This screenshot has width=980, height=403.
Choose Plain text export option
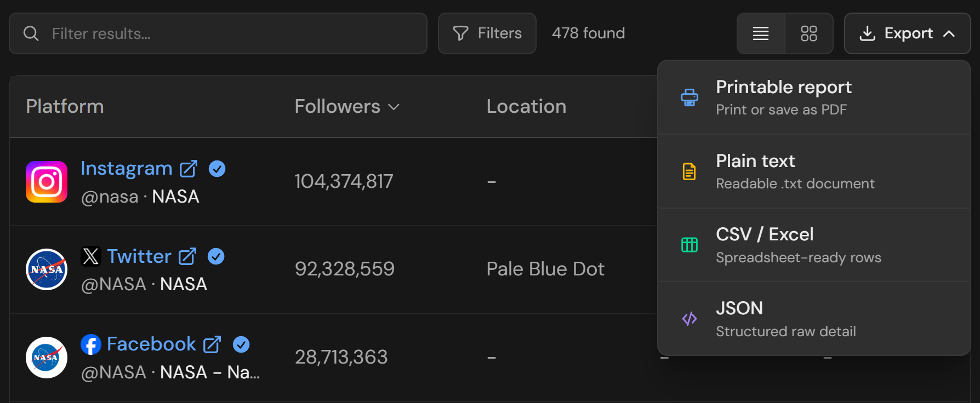814,171
